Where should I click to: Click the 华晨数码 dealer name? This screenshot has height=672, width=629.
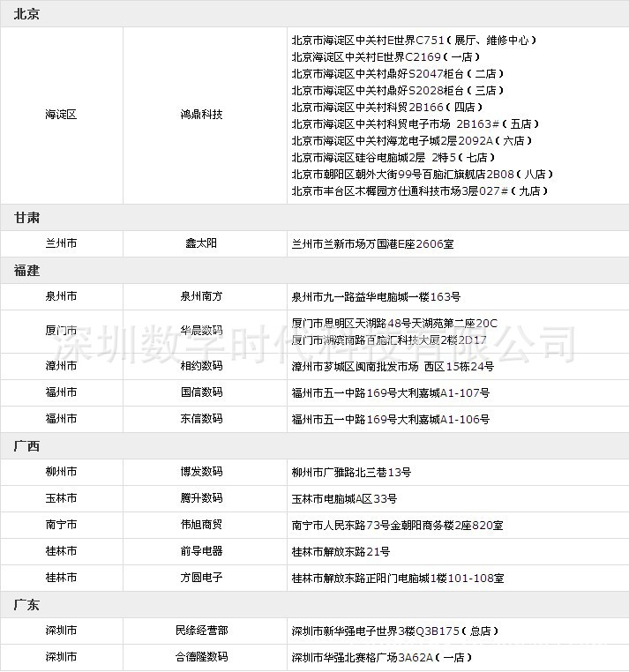[x=201, y=331]
